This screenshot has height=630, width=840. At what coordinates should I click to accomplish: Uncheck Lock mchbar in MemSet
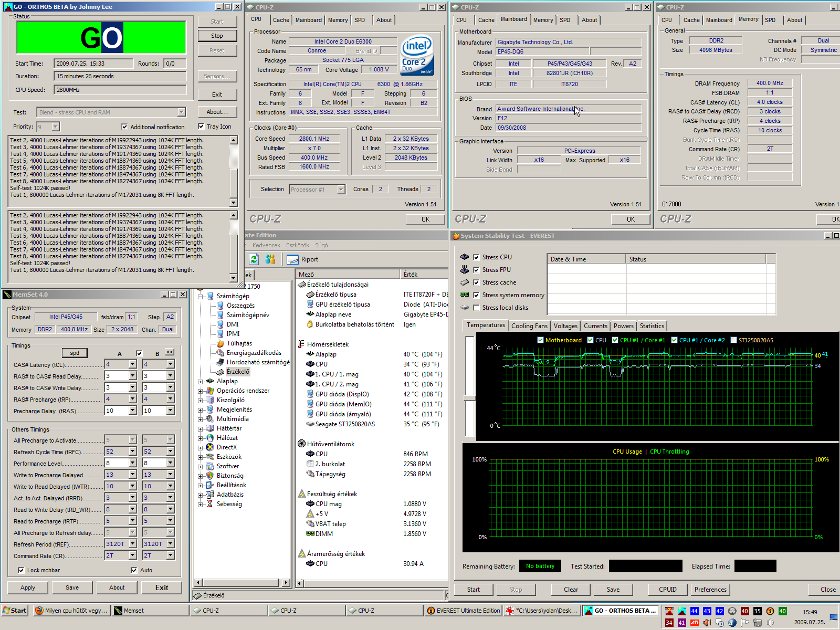pyautogui.click(x=21, y=570)
